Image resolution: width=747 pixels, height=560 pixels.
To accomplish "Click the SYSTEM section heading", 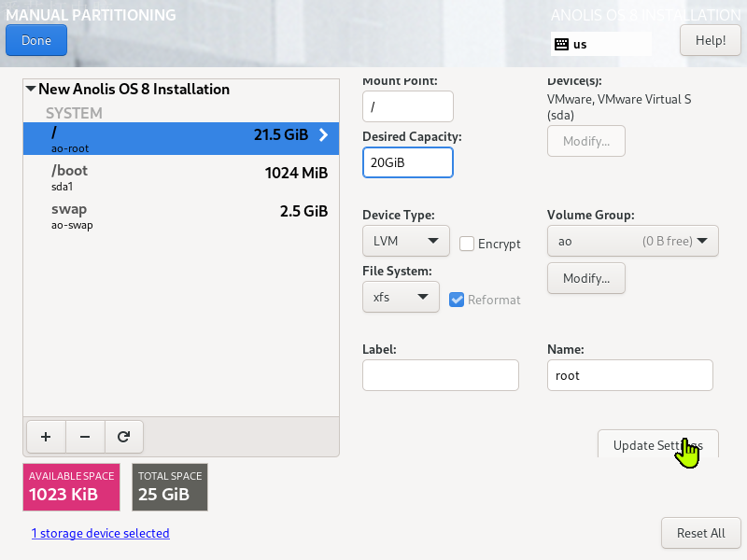I will coord(74,113).
